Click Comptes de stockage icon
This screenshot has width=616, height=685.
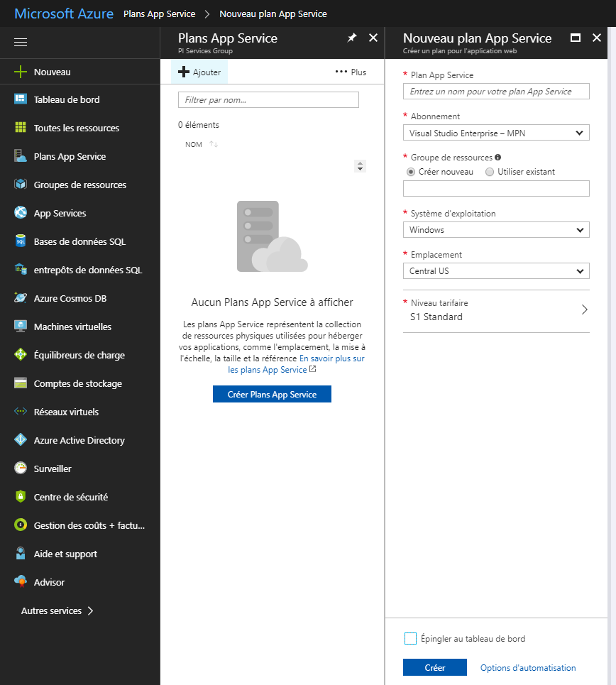click(21, 383)
